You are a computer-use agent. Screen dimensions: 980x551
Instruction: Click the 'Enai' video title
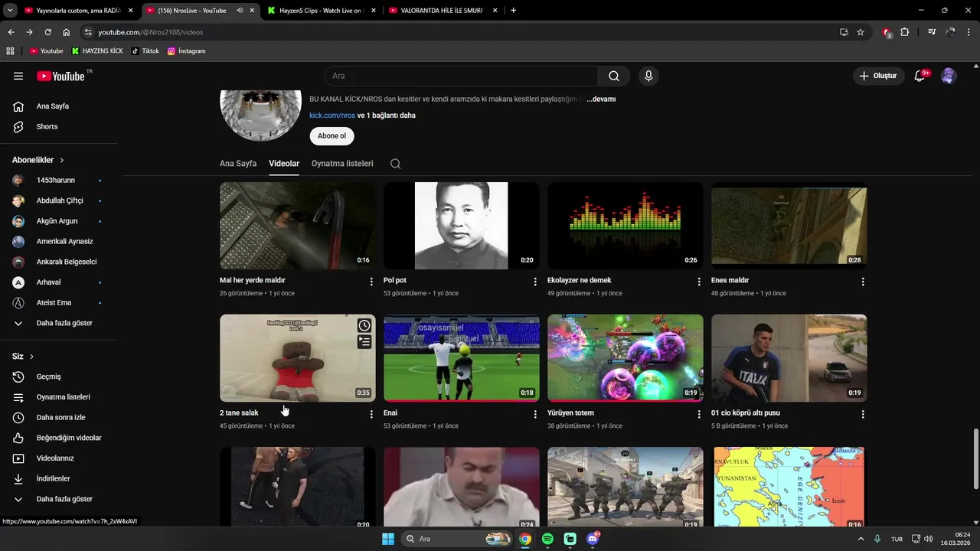[390, 413]
